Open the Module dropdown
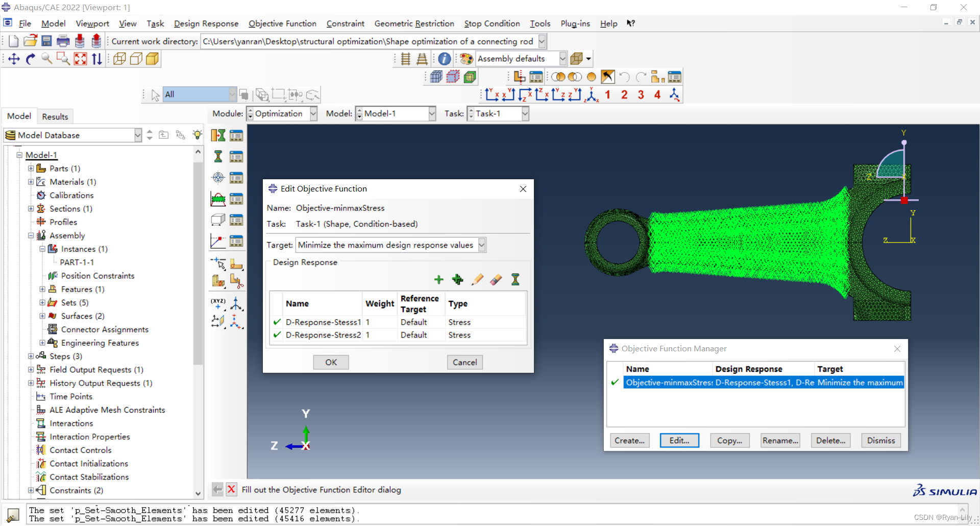980x526 pixels. click(313, 113)
